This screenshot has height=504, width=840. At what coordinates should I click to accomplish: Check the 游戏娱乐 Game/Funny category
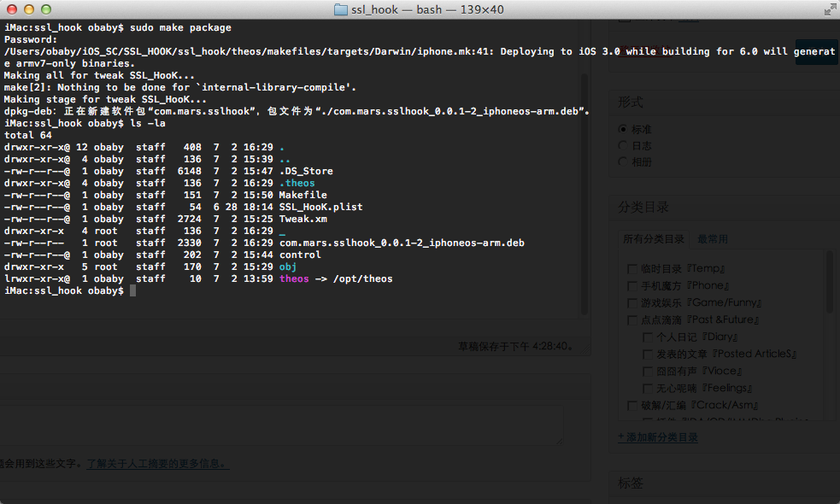coord(632,303)
